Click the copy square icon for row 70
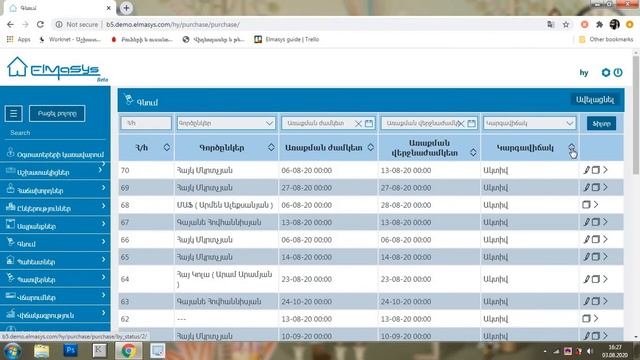Viewport: 640px width, 360px height. pos(596,170)
